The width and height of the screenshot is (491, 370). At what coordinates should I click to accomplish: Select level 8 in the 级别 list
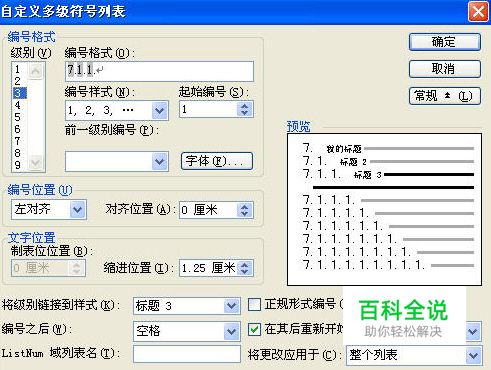[x=17, y=153]
